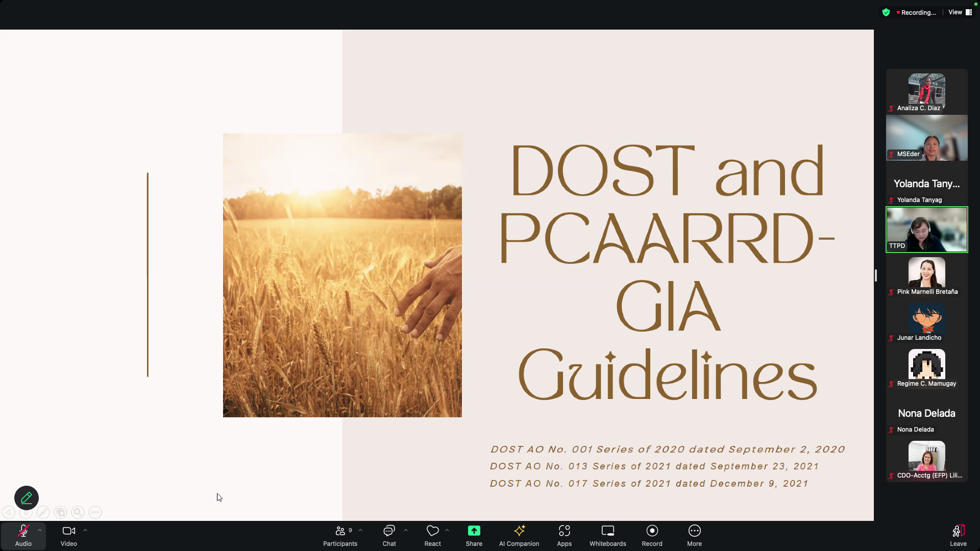
Task: Open the View layout menu
Action: point(960,12)
